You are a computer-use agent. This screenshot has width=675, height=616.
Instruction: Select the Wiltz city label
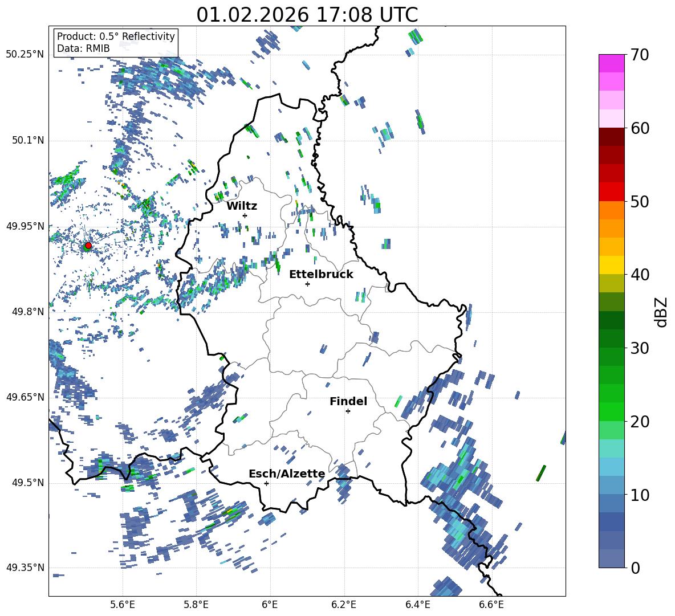point(242,206)
